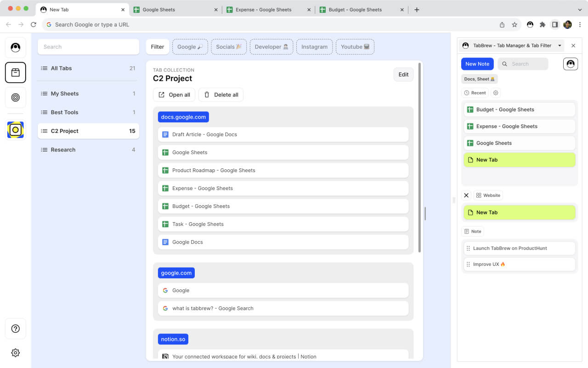The height and width of the screenshot is (368, 588).
Task: Toggle the Youtube filter chip
Action: pos(355,46)
